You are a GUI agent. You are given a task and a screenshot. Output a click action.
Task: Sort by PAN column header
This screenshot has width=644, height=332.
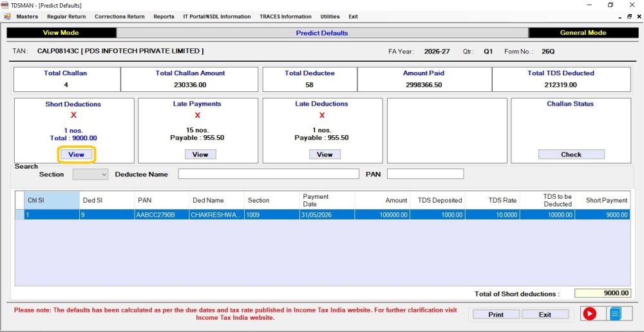pos(162,200)
